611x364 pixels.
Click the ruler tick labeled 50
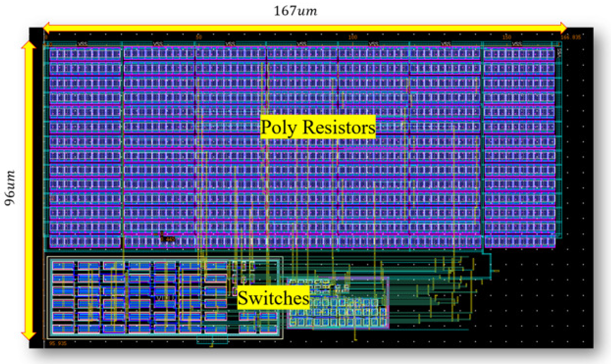pos(199,37)
